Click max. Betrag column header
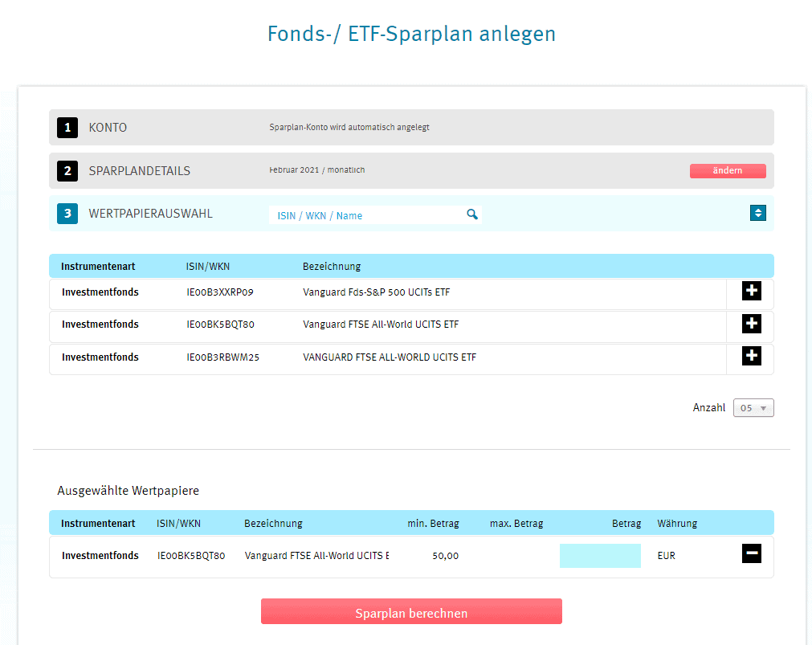Image resolution: width=812 pixels, height=645 pixels. 516,523
